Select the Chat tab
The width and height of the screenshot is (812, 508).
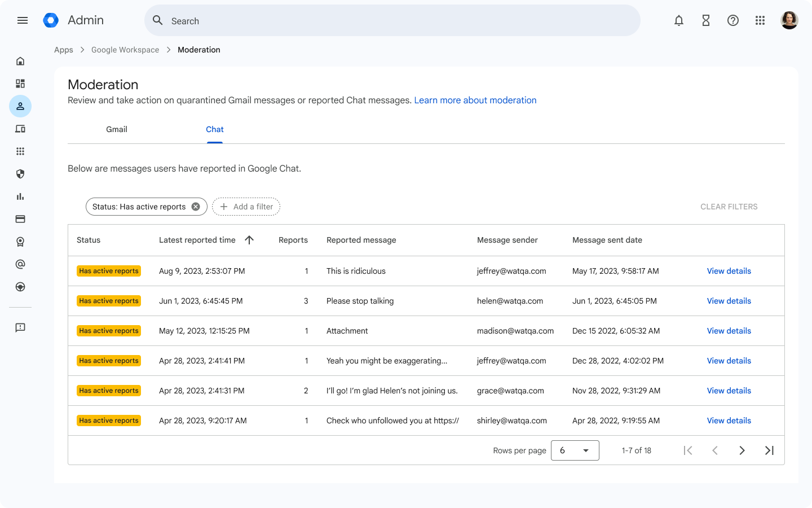[x=215, y=129]
